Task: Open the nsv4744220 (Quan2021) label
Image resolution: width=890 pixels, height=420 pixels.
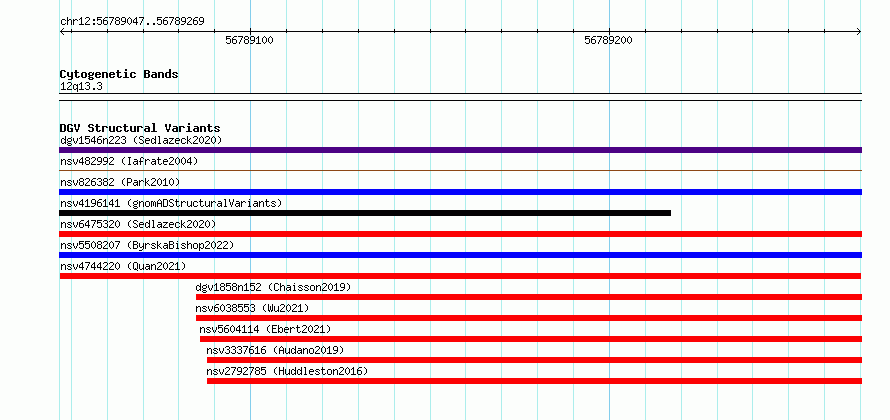Action: pos(123,266)
